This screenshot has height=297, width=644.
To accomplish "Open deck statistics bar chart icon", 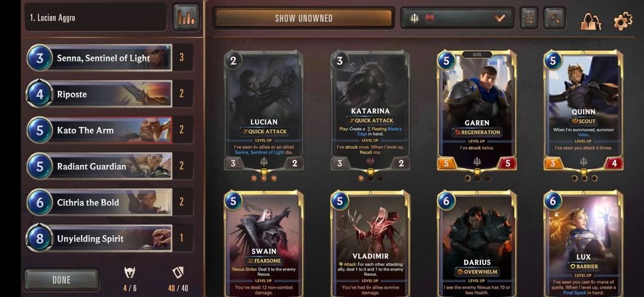I will click(x=186, y=17).
